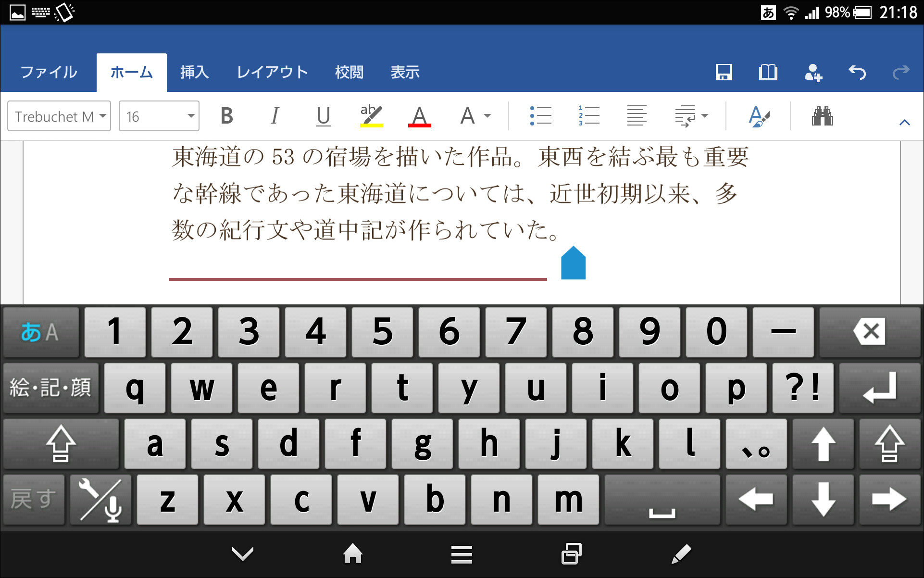Switch keyboard input with あA key

40,331
